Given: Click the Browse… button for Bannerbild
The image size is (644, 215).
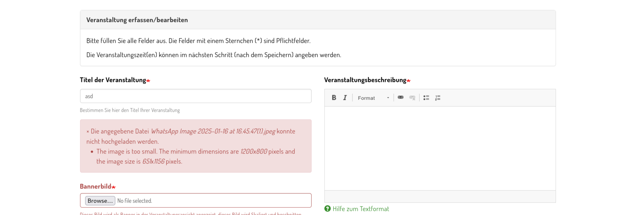Looking at the screenshot, I should click(x=100, y=201).
